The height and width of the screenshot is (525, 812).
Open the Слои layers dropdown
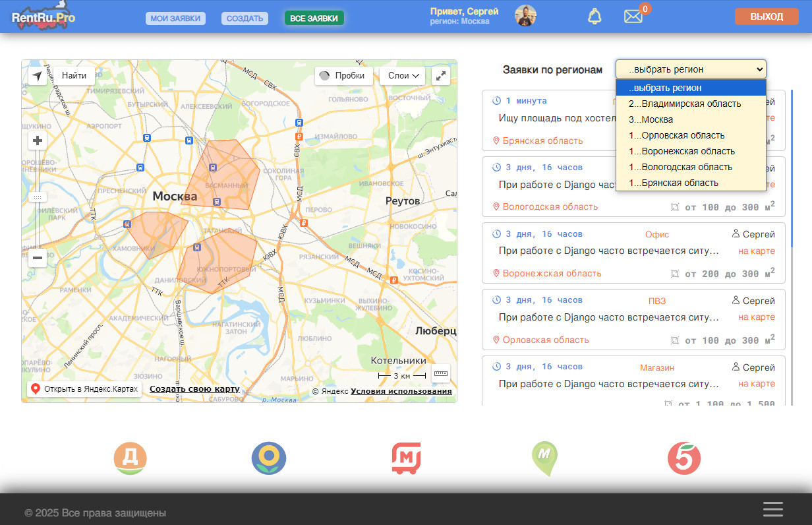coord(404,76)
